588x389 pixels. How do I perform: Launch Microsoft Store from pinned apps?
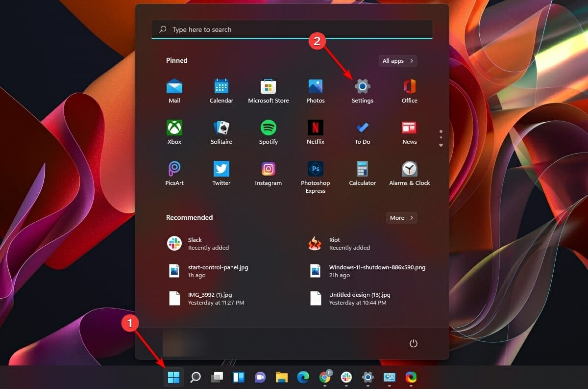[269, 91]
